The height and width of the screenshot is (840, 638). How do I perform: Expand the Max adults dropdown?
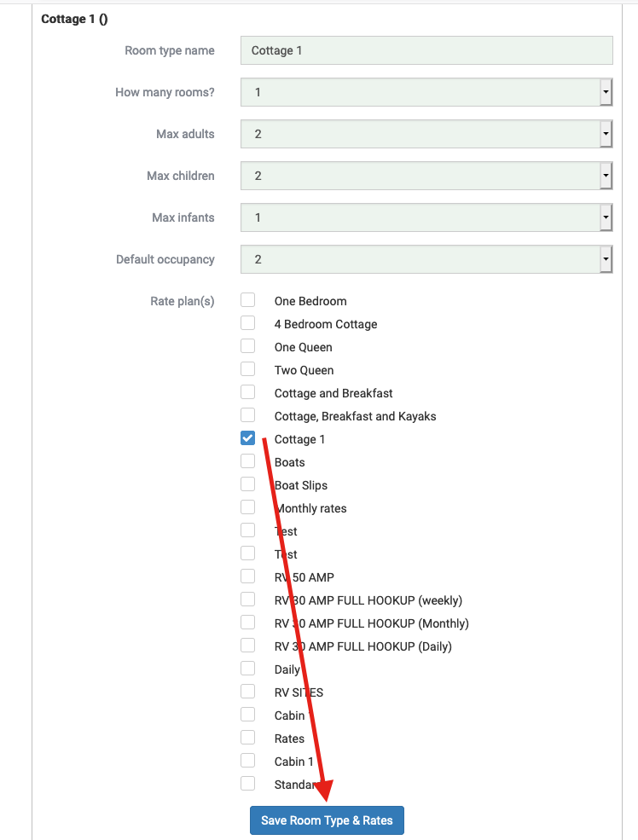click(426, 134)
